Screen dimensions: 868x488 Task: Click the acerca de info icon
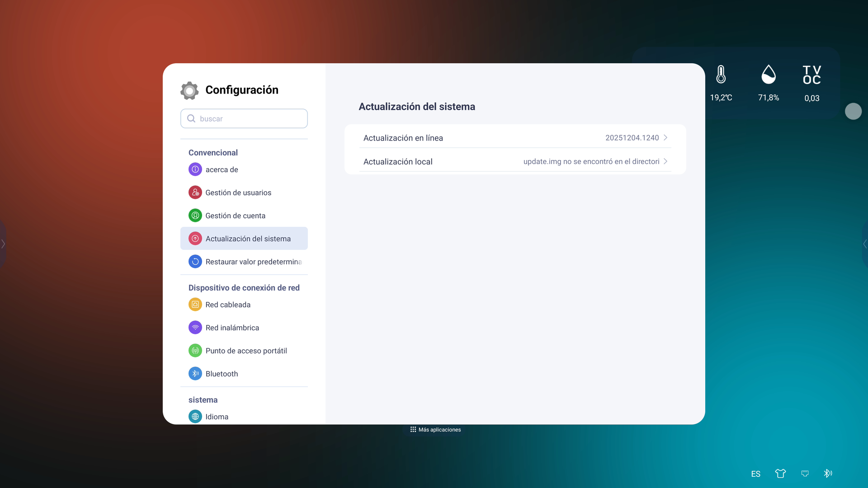(195, 169)
